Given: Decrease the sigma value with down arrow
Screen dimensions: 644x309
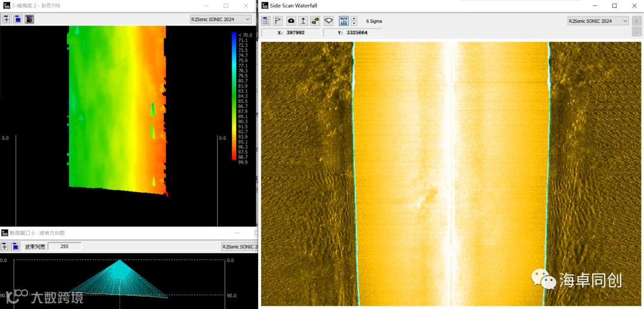Looking at the screenshot, I should point(354,24).
